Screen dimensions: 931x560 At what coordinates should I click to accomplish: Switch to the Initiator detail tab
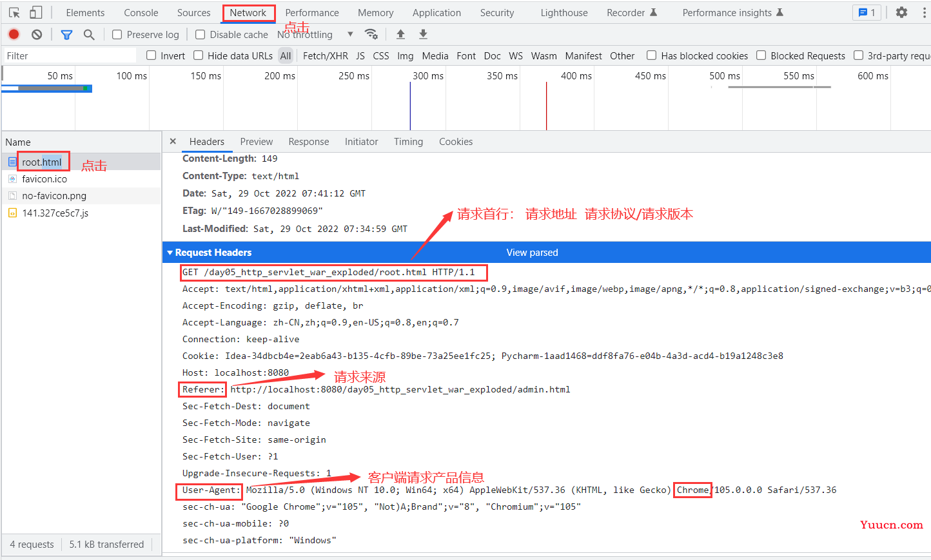361,141
